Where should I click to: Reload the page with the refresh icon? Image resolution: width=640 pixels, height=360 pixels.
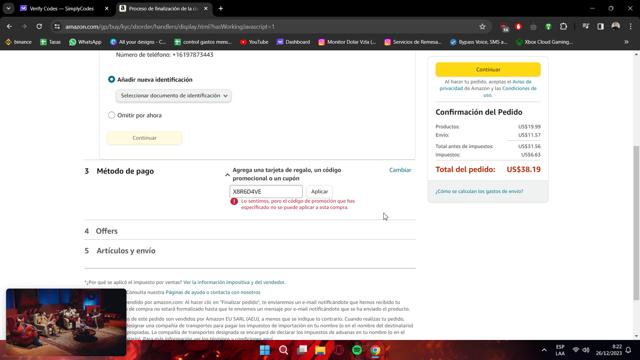point(39,27)
